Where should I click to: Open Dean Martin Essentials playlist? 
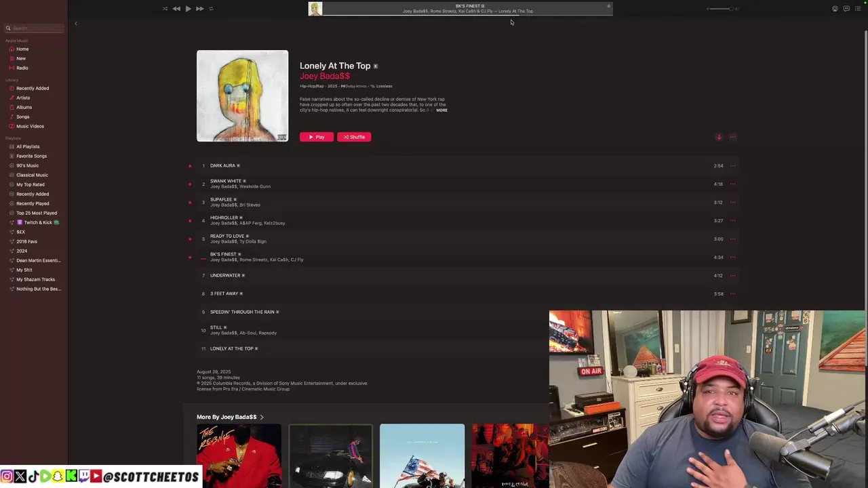point(38,260)
